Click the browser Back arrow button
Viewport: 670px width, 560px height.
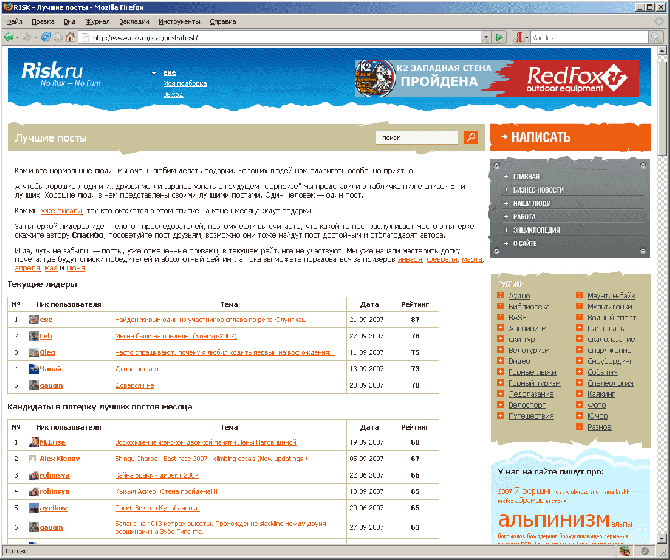click(x=10, y=37)
